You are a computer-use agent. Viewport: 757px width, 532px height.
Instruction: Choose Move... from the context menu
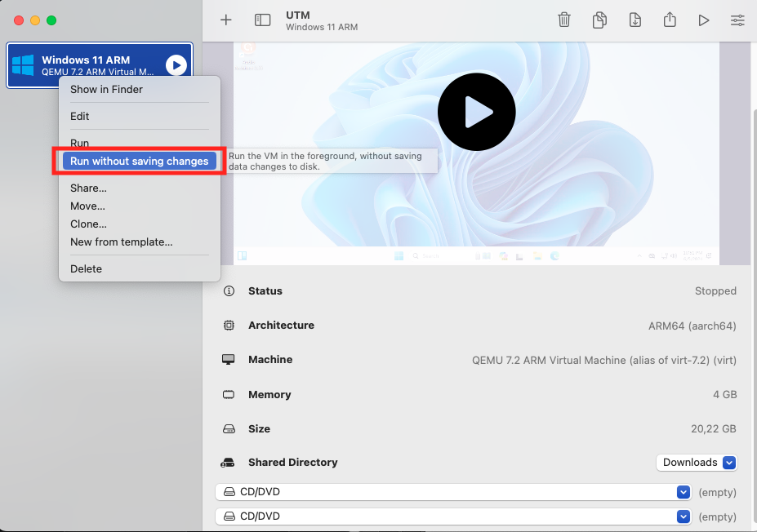pos(87,206)
